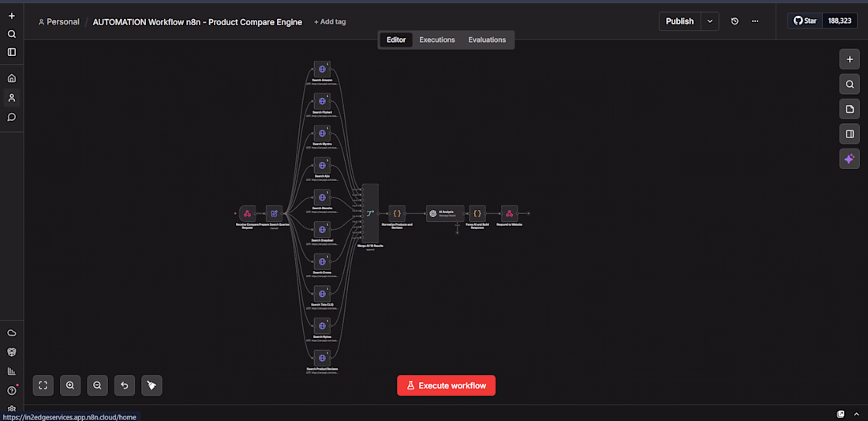Select the Receive Compare Request webhook node
This screenshot has height=421, width=868.
(x=248, y=213)
